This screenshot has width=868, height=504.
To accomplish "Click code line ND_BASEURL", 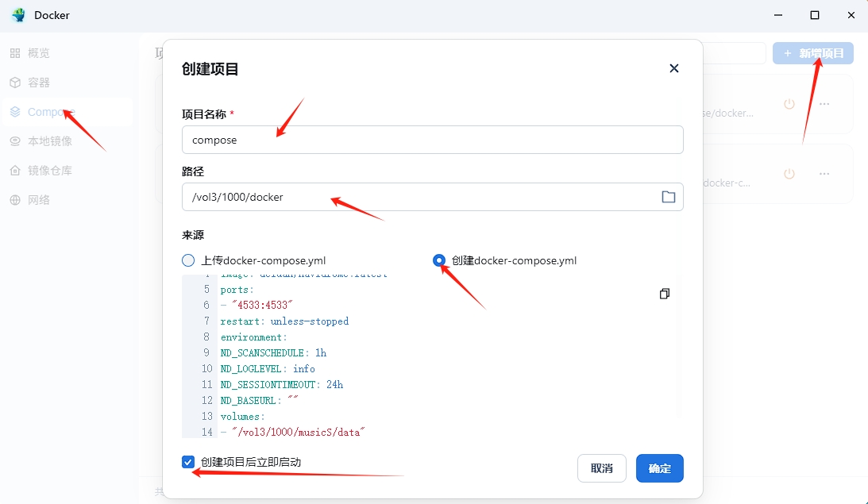I will [x=259, y=401].
